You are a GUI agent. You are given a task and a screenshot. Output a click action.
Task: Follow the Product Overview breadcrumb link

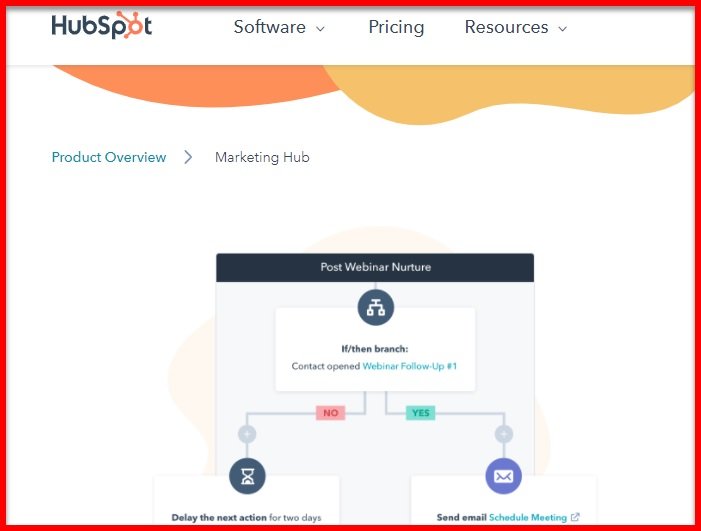coord(109,157)
